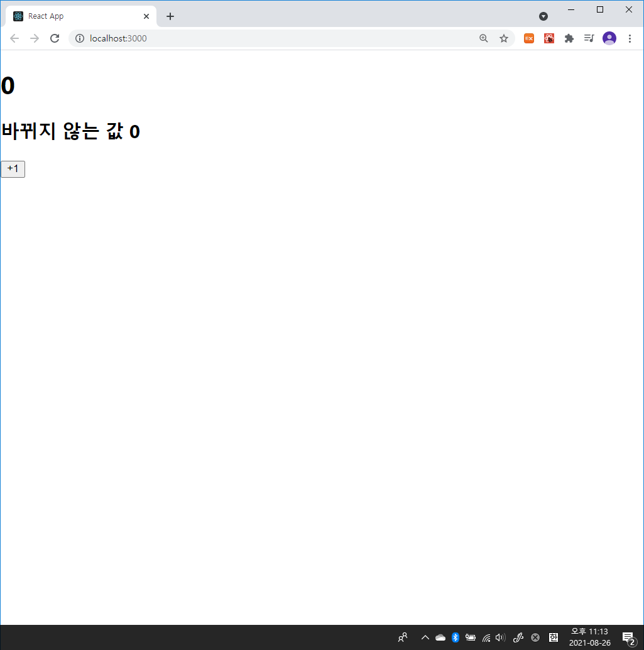
Task: Select the React App tab
Action: 81,16
